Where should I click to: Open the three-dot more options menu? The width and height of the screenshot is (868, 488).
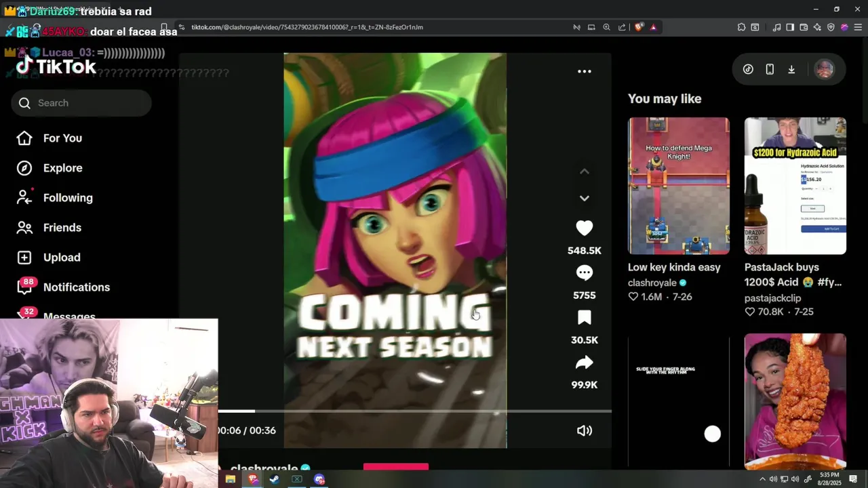coord(584,71)
